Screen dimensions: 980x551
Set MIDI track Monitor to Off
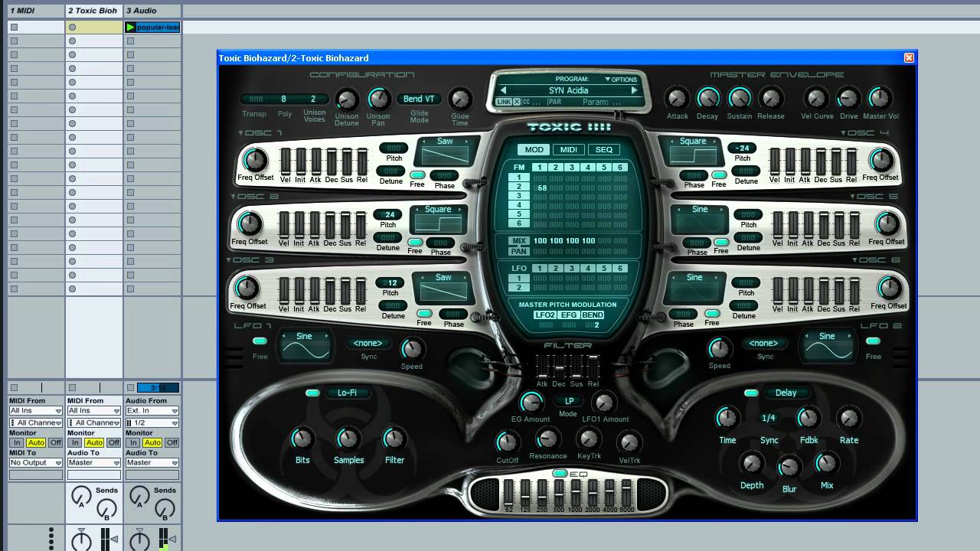tap(55, 442)
